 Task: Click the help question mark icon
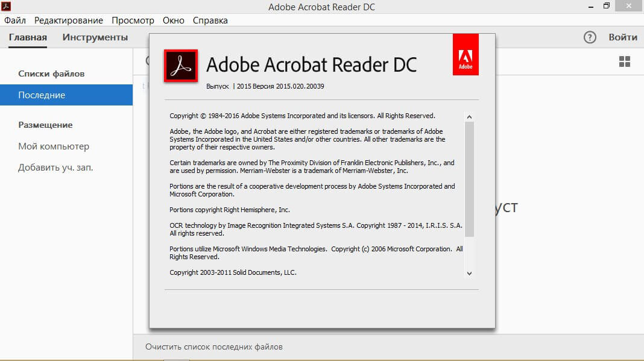tap(590, 37)
